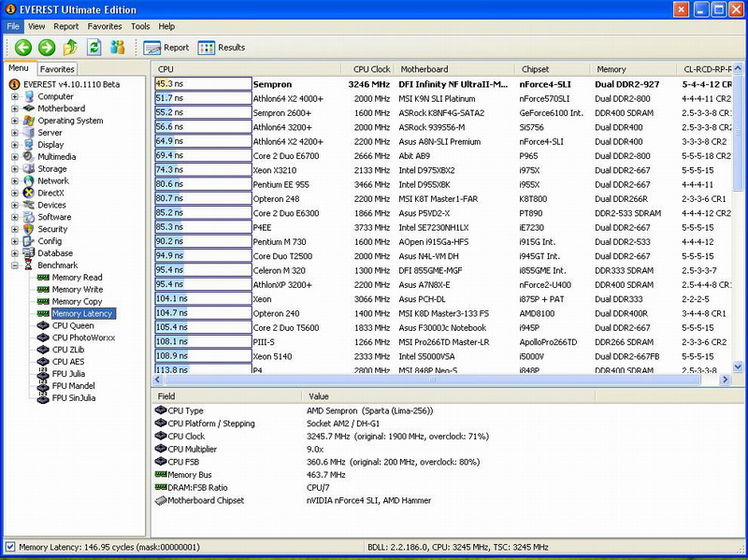Select the Motherboard icon in tree
Viewport: 748px width, 560px height.
pyautogui.click(x=29, y=108)
